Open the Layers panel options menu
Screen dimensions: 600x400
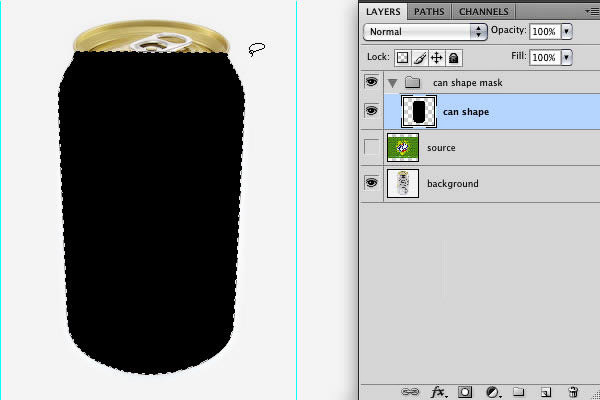(x=592, y=12)
